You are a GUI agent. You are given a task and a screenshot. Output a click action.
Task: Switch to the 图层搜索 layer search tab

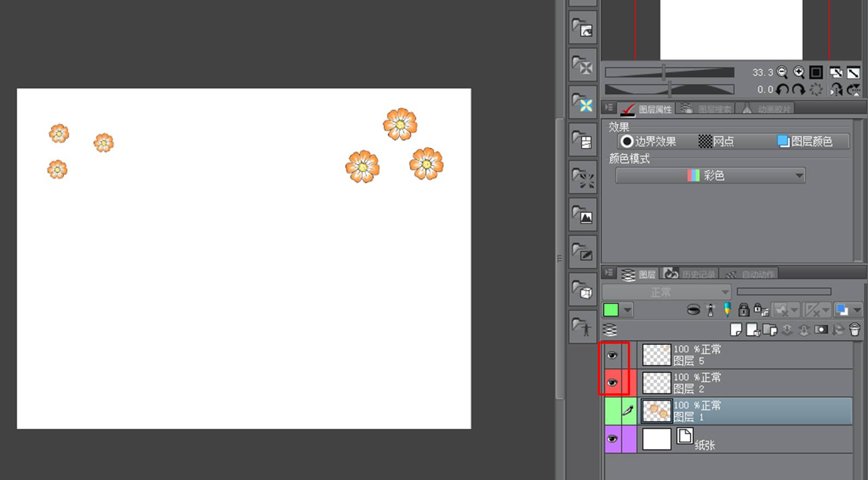707,109
